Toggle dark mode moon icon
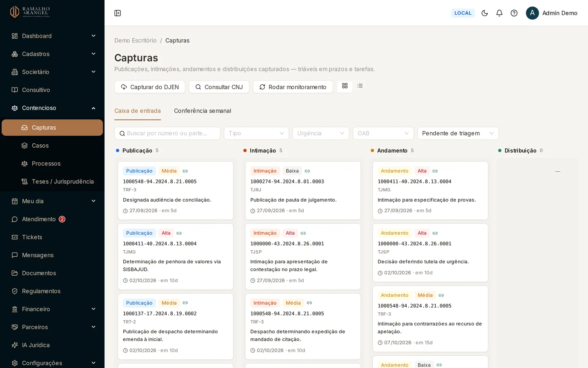 click(x=485, y=13)
